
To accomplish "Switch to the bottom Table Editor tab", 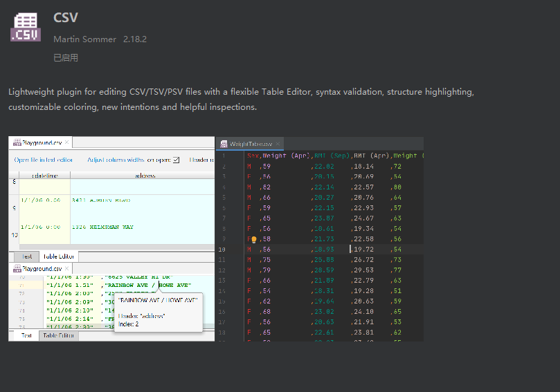I will [59, 335].
